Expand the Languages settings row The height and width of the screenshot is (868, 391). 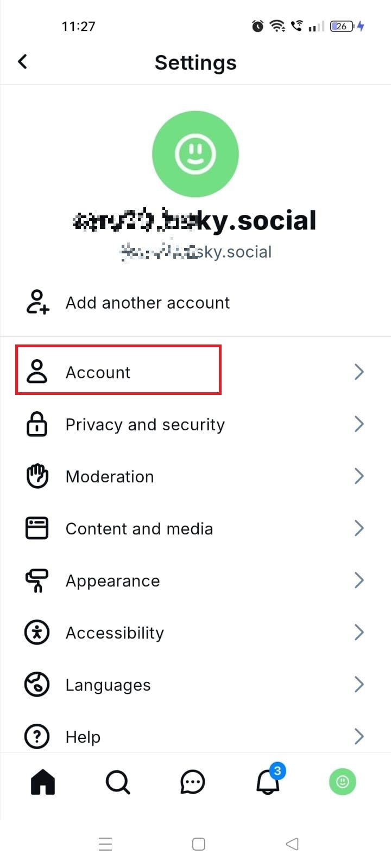(108, 685)
